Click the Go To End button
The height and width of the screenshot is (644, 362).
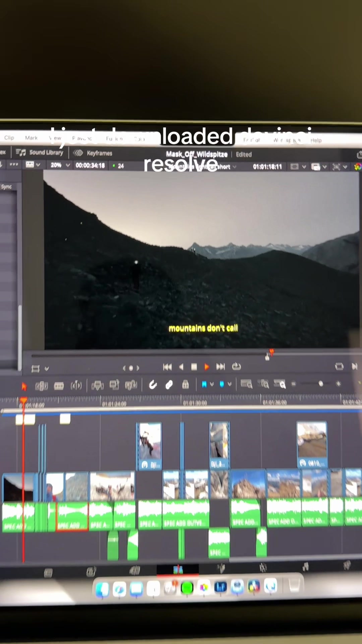pos(221,367)
